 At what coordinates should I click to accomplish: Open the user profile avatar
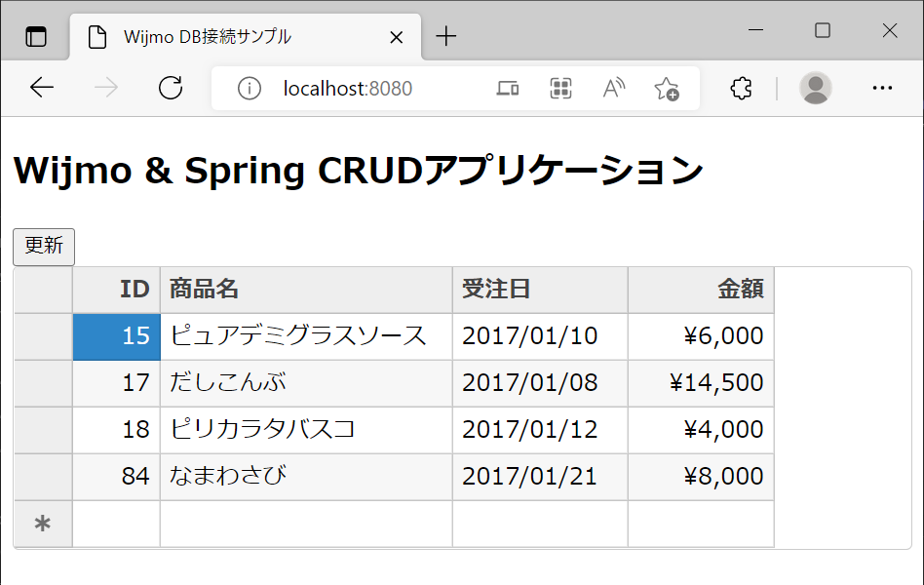[x=816, y=88]
